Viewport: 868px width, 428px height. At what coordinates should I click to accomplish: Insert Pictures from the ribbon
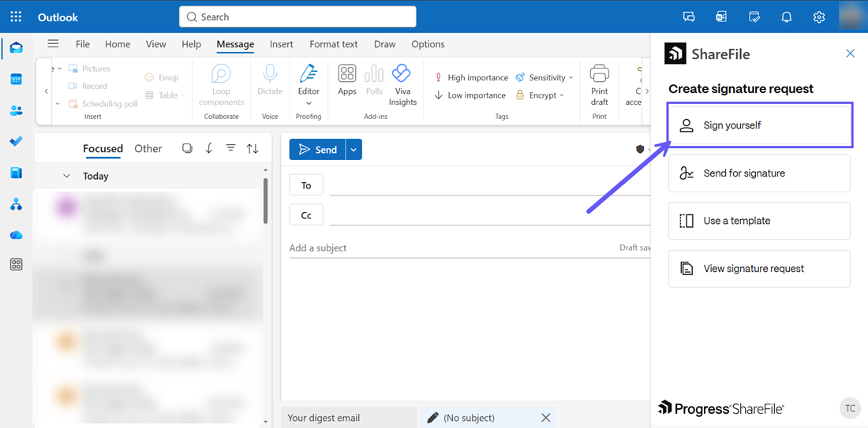coord(89,69)
